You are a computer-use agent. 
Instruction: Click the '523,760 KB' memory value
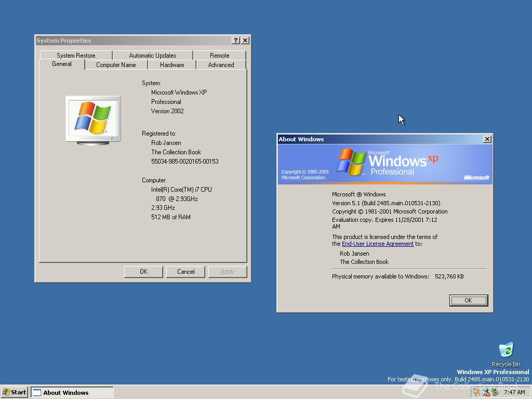click(449, 276)
